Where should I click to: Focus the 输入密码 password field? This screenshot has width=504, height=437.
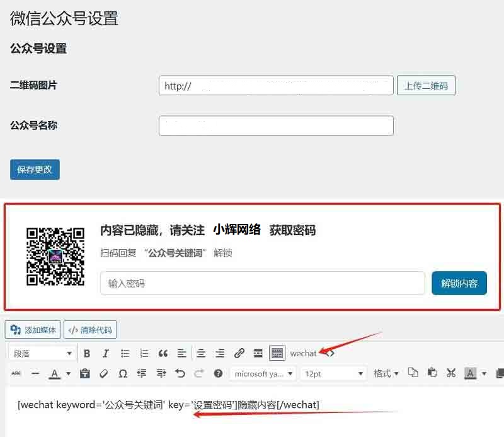click(262, 283)
